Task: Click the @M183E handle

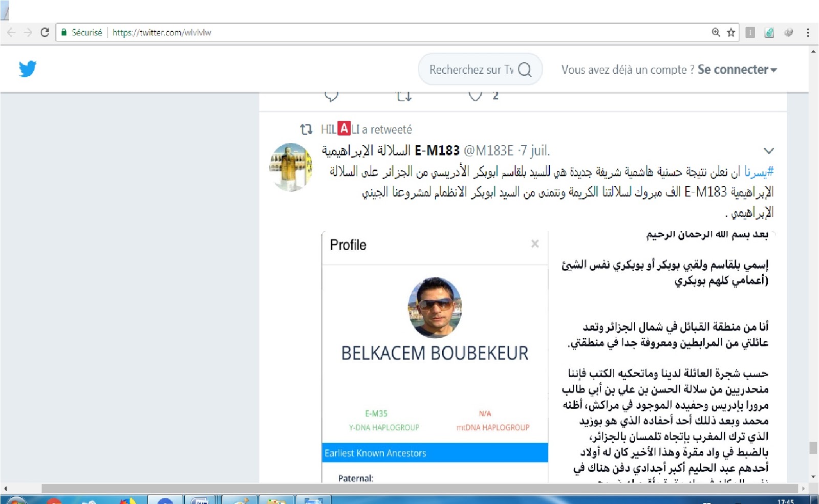Action: pos(488,150)
